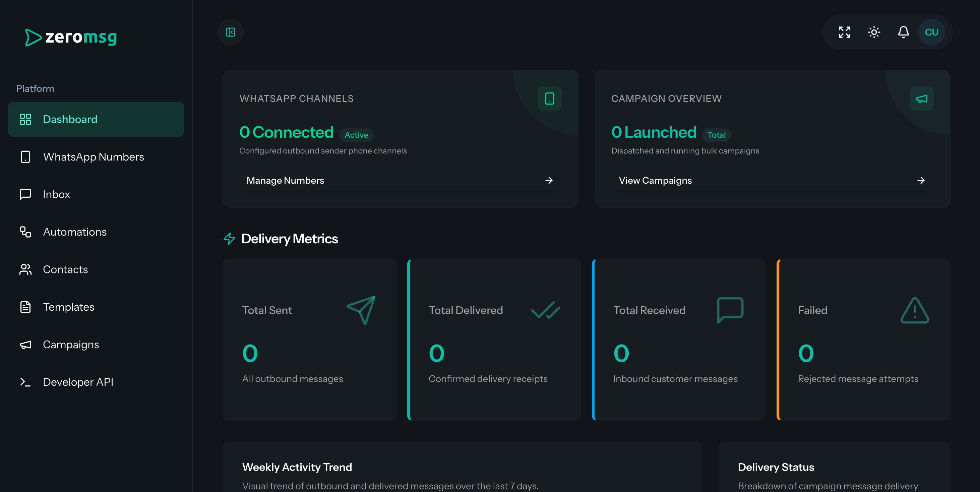Click 'Weekly Activity Trend' heading
This screenshot has width=980, height=492.
[x=297, y=467]
